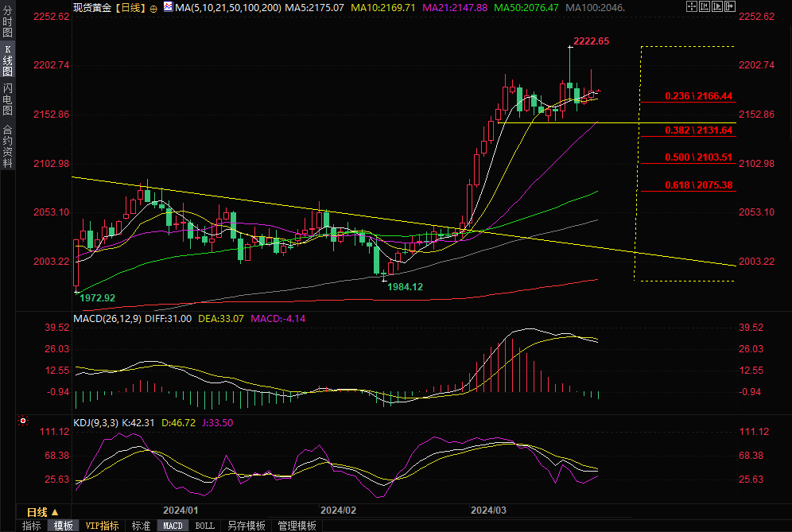Click the play-forward axis icon
This screenshot has width=792, height=532.
click(717, 6)
